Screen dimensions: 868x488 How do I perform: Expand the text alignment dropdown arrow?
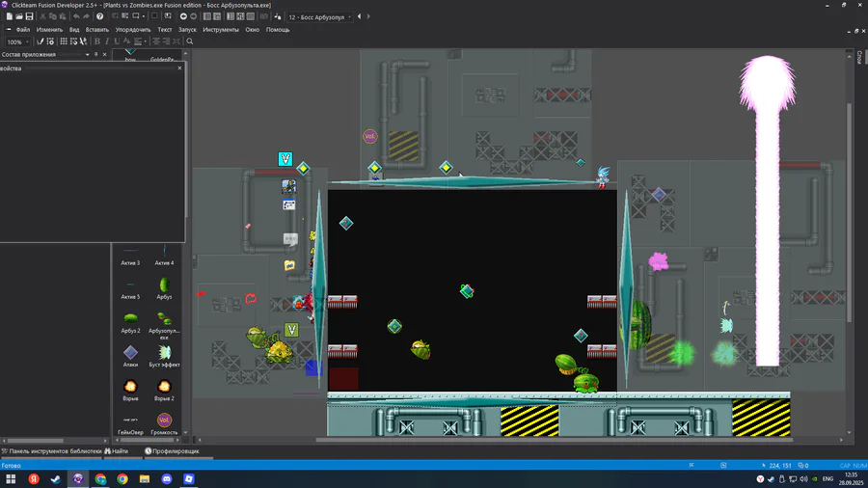click(145, 41)
